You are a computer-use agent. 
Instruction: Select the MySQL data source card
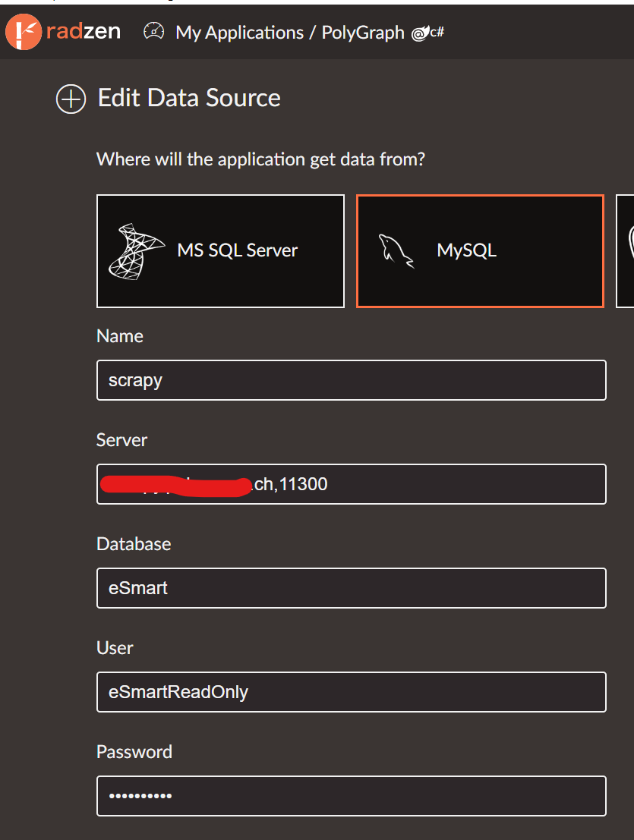[x=480, y=250]
